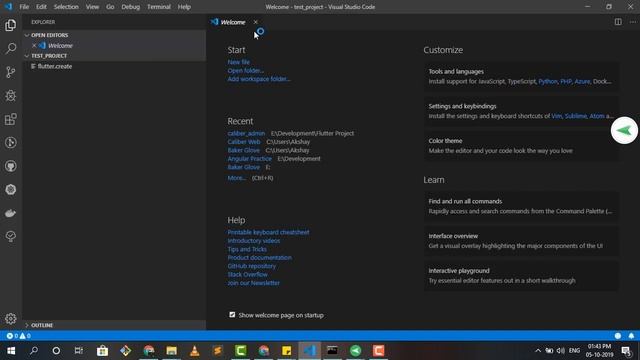This screenshot has height=360, width=640.
Task: Open the Docker whale icon view
Action: point(11,213)
